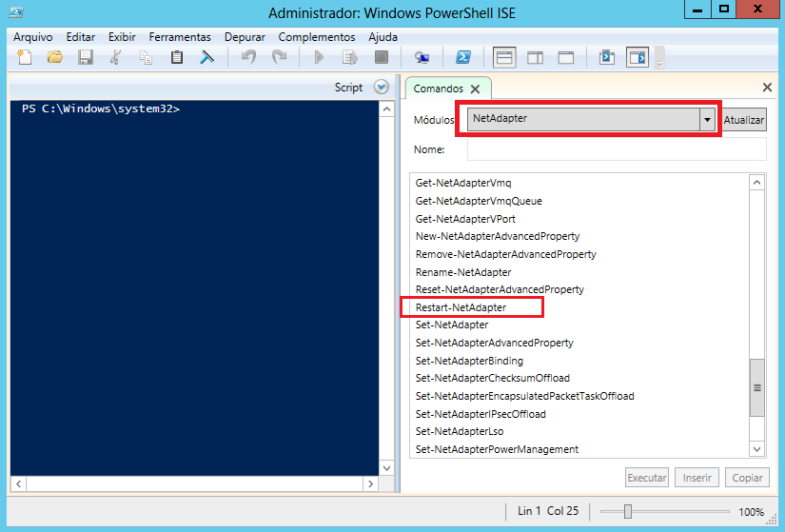The width and height of the screenshot is (785, 532).
Task: Start PowerShell.exe from blue toolbar icon
Action: point(463,58)
